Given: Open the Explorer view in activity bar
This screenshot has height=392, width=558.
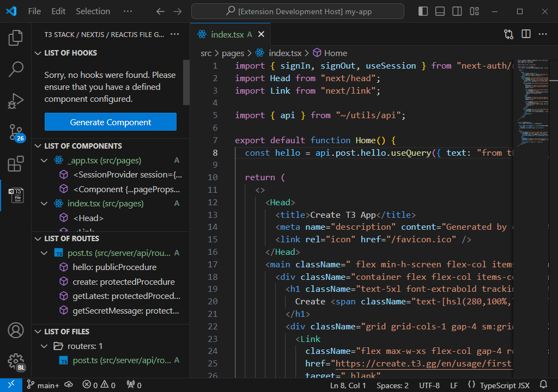Looking at the screenshot, I should [16, 38].
